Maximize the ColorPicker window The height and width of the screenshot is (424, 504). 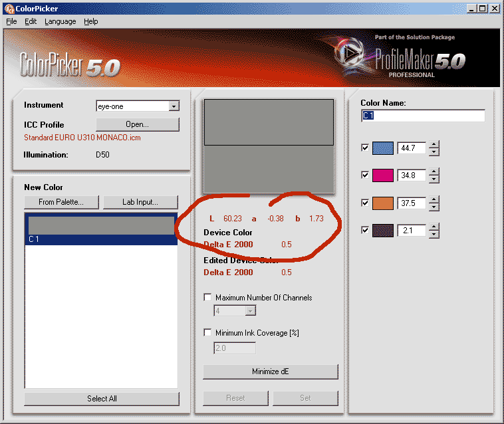[483, 9]
